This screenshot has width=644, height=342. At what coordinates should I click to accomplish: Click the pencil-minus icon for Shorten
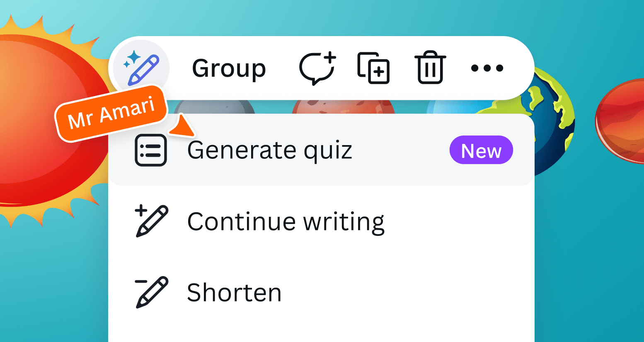[151, 291]
